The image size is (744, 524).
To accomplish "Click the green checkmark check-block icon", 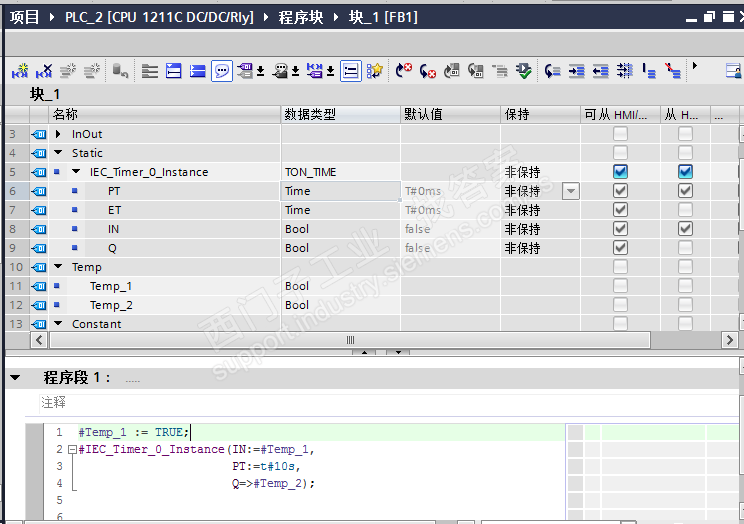I will pyautogui.click(x=523, y=71).
